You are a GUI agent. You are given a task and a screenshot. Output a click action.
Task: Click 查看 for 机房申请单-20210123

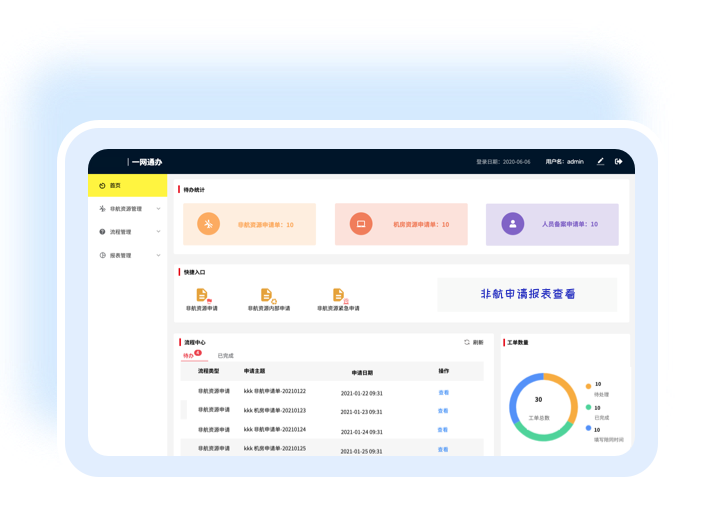(443, 411)
